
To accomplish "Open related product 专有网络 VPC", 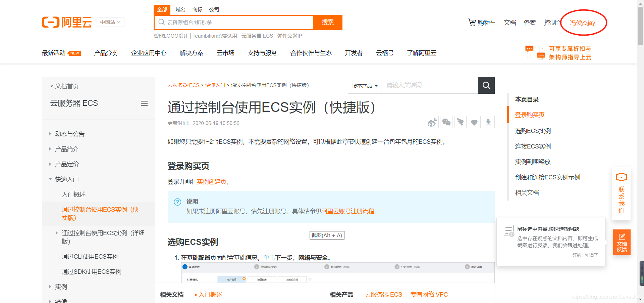I will (x=429, y=295).
